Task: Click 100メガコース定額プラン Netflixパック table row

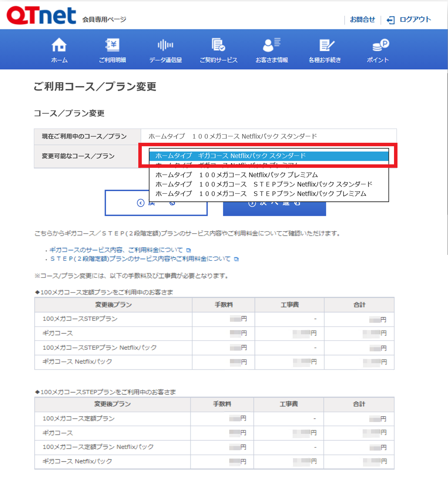Action: [214, 447]
